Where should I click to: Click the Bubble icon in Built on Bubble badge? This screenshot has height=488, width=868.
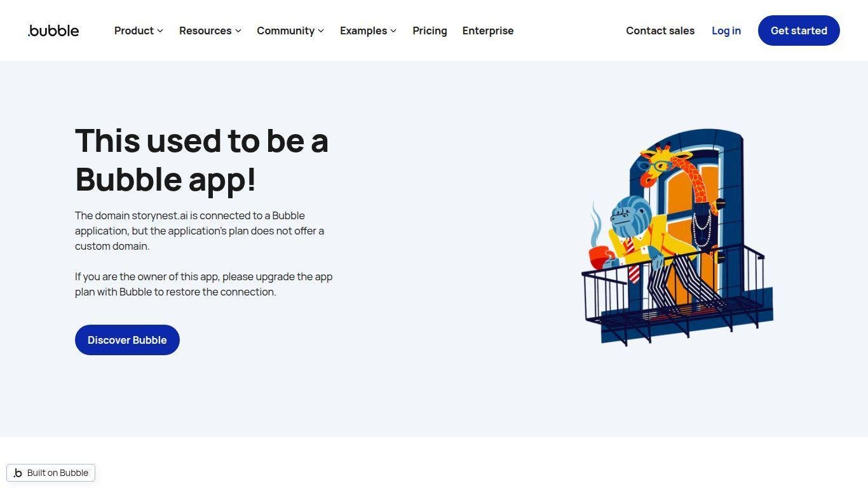click(x=18, y=473)
